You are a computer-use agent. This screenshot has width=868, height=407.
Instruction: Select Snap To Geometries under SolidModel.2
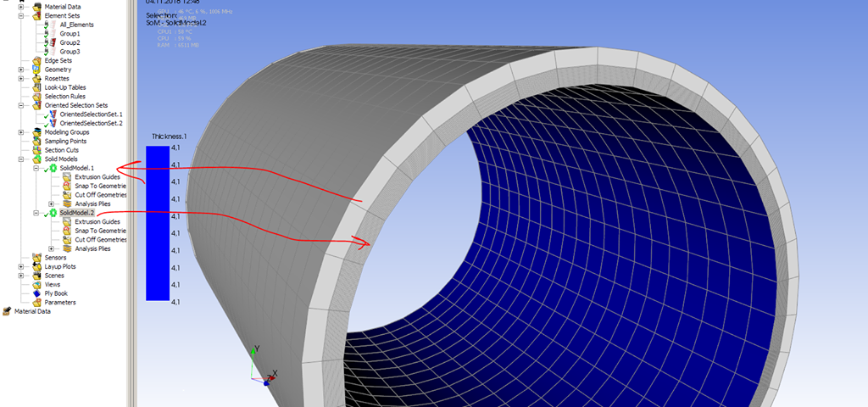[101, 231]
